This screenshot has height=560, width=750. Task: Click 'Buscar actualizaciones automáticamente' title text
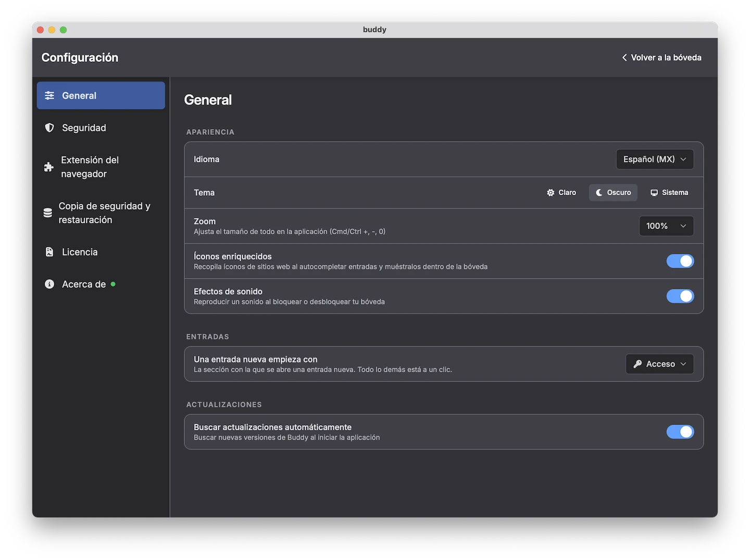pos(272,427)
